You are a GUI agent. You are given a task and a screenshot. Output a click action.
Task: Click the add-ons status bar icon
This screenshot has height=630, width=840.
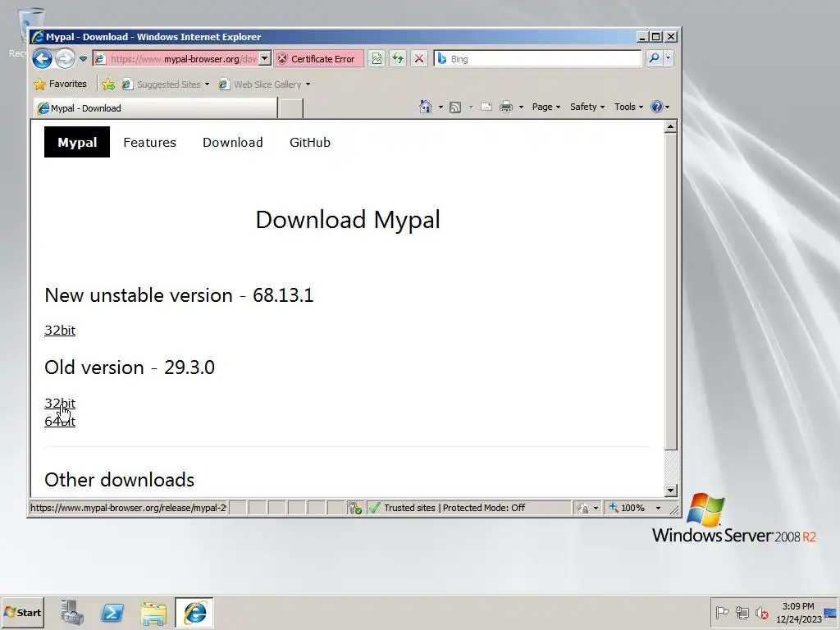click(x=354, y=508)
